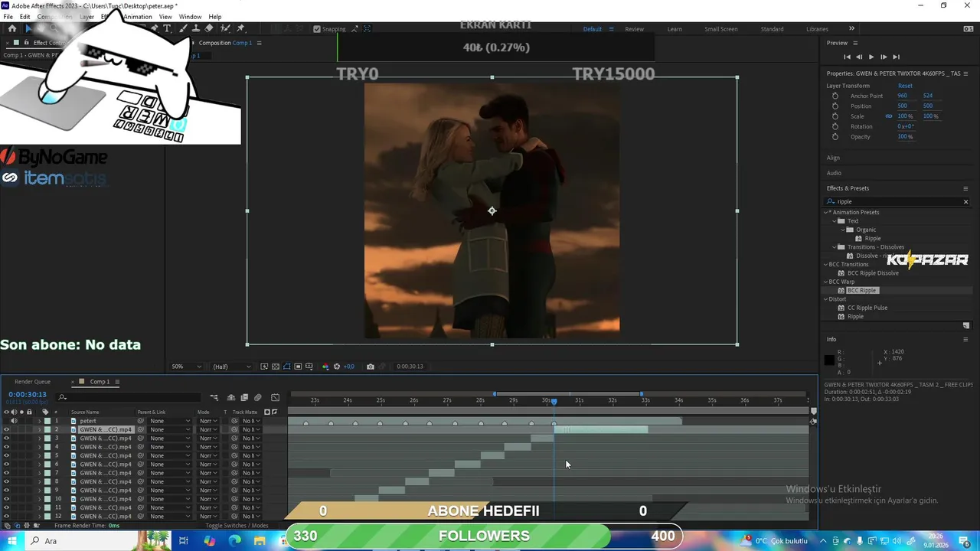Hide layer 12 video with eye icon
Image resolution: width=980 pixels, height=551 pixels.
6,516
